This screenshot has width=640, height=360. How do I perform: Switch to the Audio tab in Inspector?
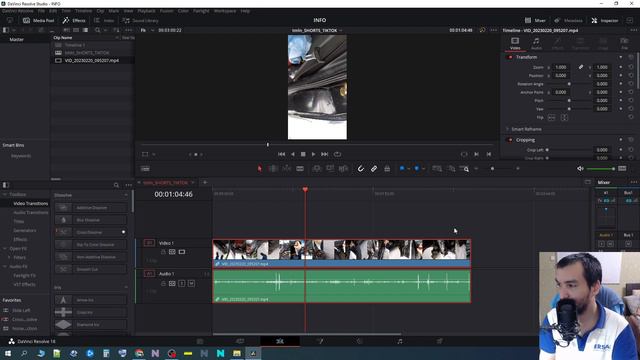pos(536,44)
